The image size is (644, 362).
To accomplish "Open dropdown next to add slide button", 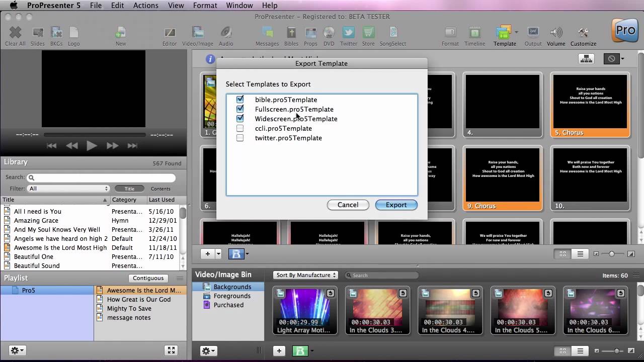I will (218, 254).
